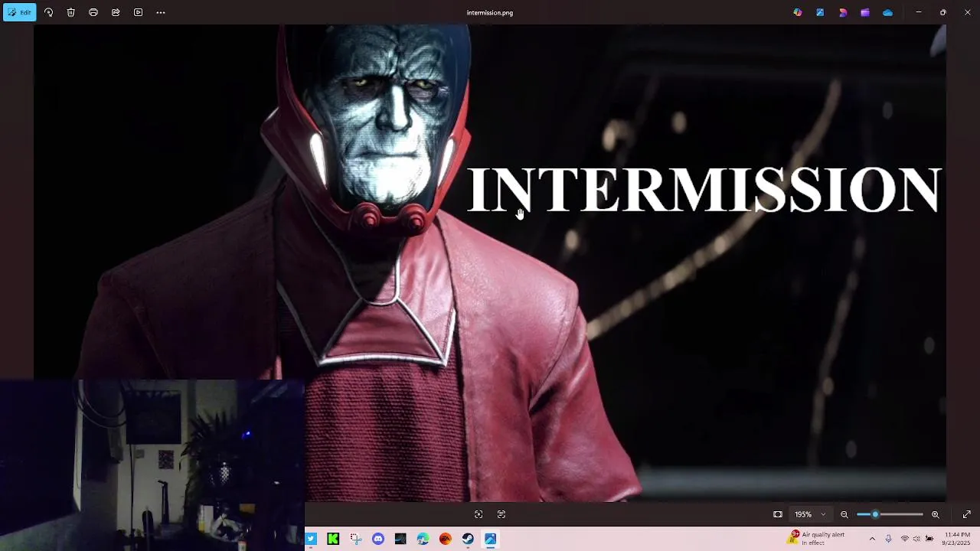
Task: Click the webcam overlay thumbnail
Action: (x=152, y=465)
